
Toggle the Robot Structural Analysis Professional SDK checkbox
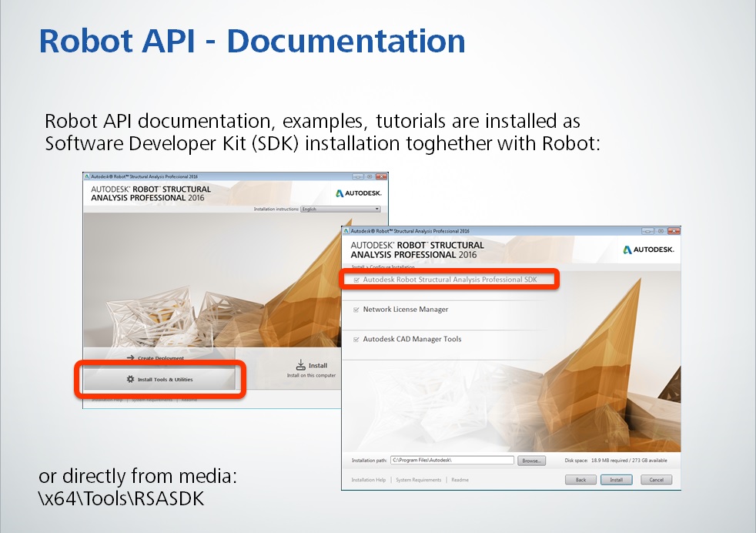[356, 280]
